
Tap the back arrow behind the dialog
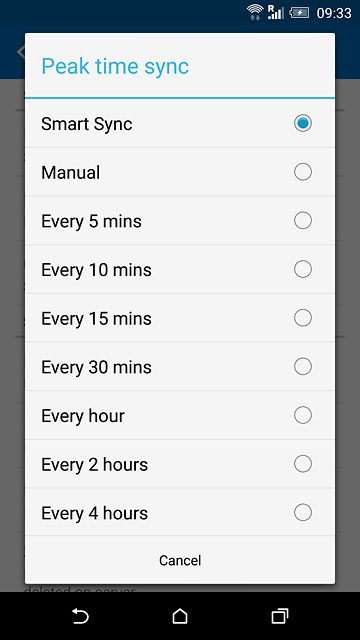click(x=20, y=52)
